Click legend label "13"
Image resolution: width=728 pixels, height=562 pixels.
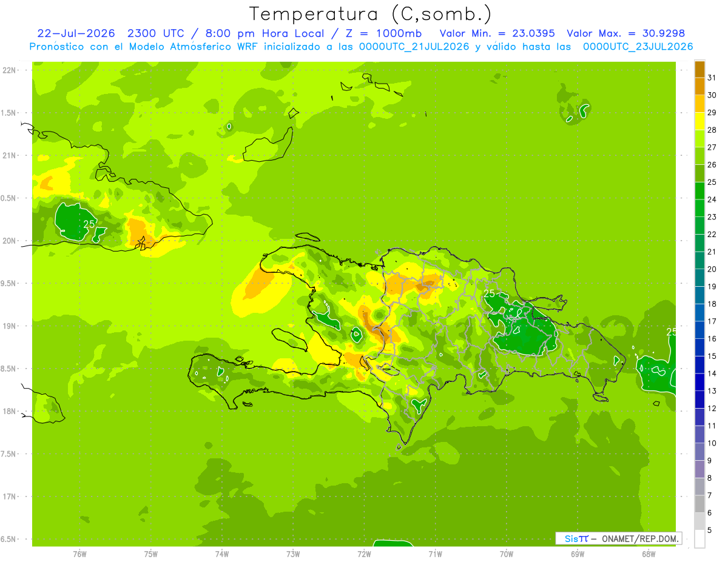(712, 391)
